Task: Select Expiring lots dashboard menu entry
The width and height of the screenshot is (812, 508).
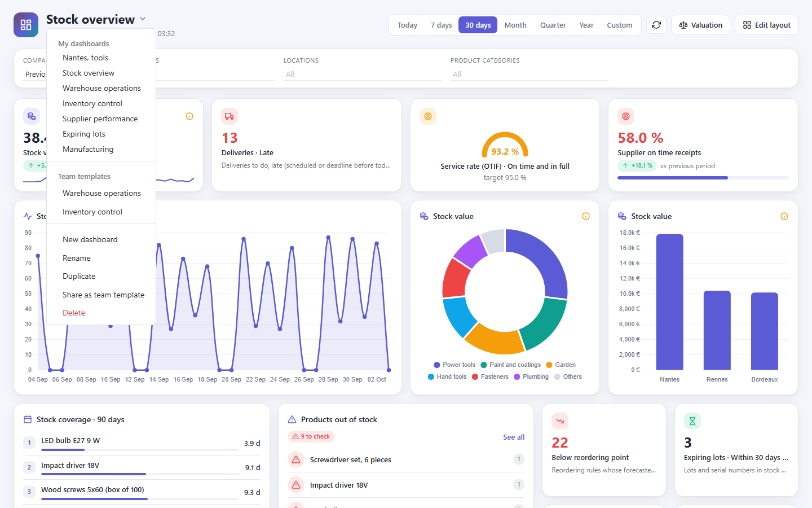Action: pyautogui.click(x=101, y=134)
